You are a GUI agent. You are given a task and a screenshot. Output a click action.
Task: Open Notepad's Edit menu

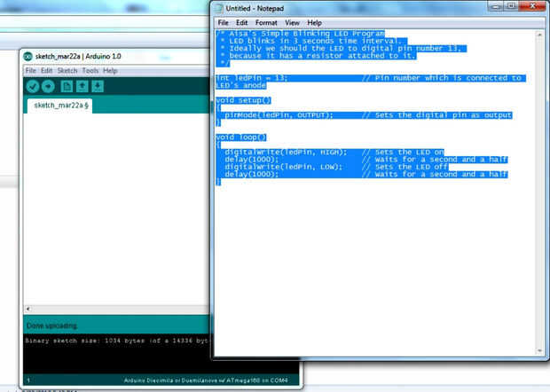point(241,23)
